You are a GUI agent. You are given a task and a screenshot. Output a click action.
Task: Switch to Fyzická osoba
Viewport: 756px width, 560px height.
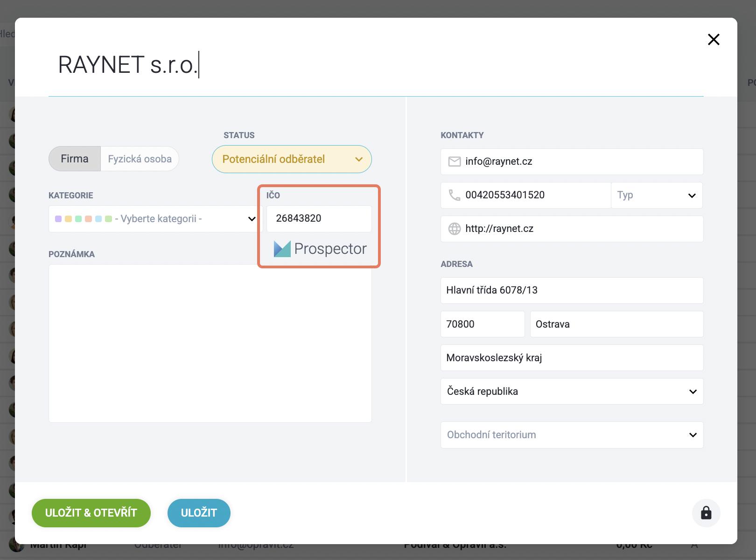click(x=140, y=159)
